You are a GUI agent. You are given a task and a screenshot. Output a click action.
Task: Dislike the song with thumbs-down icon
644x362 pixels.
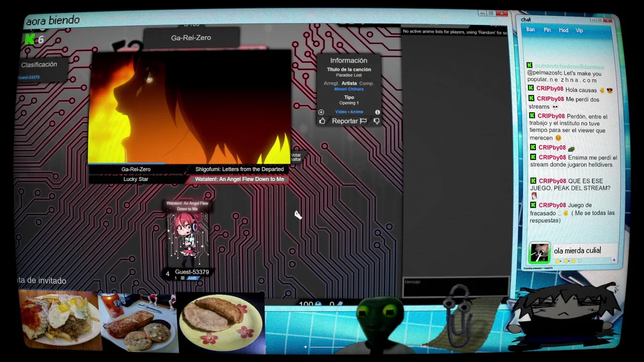(376, 121)
